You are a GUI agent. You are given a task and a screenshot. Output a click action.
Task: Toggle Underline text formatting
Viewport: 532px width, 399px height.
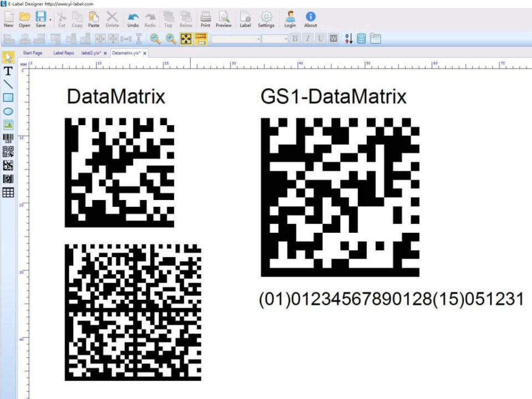click(320, 39)
